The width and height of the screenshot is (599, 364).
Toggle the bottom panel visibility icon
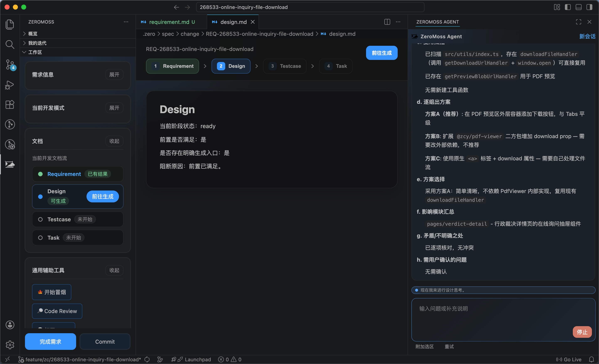579,7
